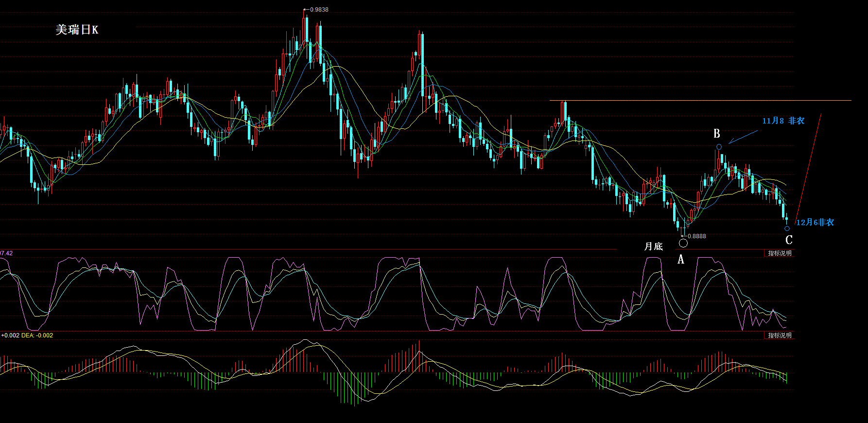
Task: Click the 美瑞日K chart title
Action: pyautogui.click(x=77, y=30)
